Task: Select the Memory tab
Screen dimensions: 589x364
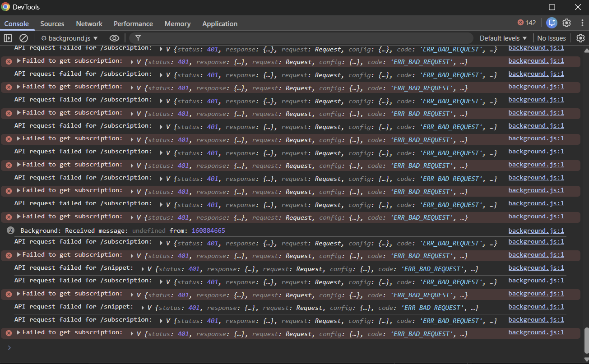Action: coord(177,24)
